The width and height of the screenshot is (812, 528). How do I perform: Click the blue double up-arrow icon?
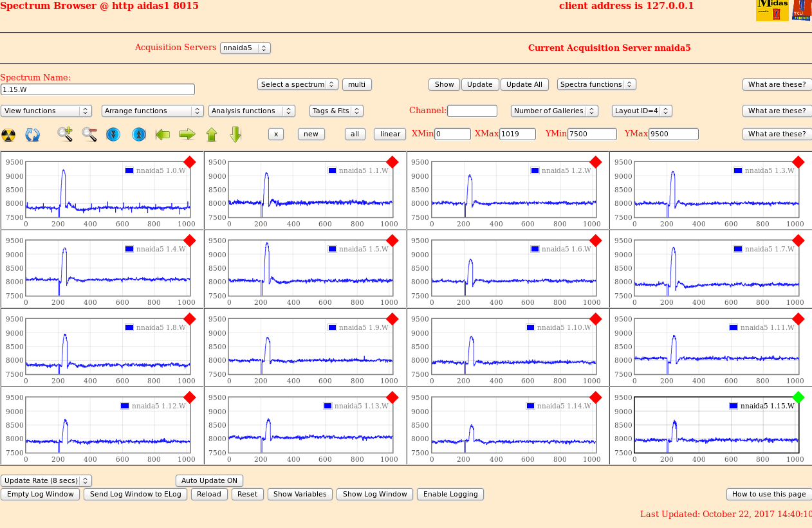coord(139,134)
